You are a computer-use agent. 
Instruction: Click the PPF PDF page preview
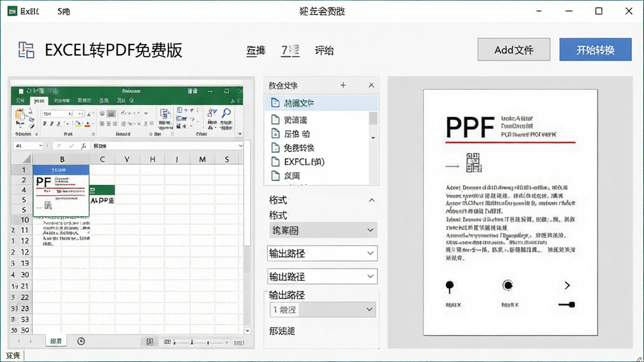(511, 212)
